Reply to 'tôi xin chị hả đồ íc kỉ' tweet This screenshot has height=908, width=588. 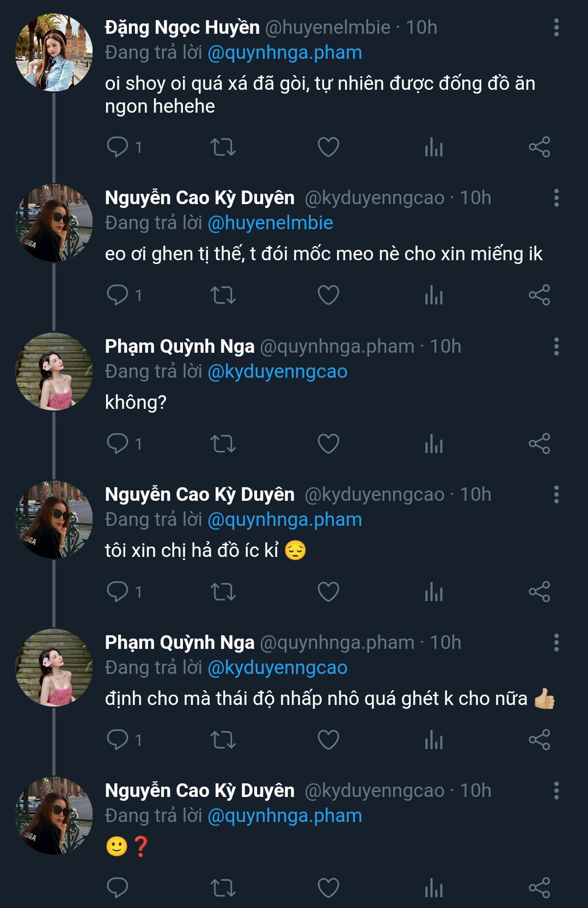pos(117,592)
